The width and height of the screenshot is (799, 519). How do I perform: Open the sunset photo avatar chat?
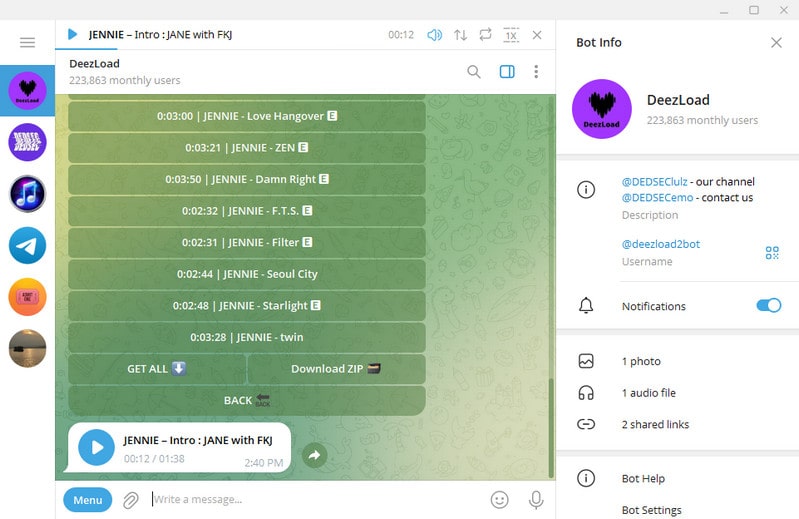point(28,348)
